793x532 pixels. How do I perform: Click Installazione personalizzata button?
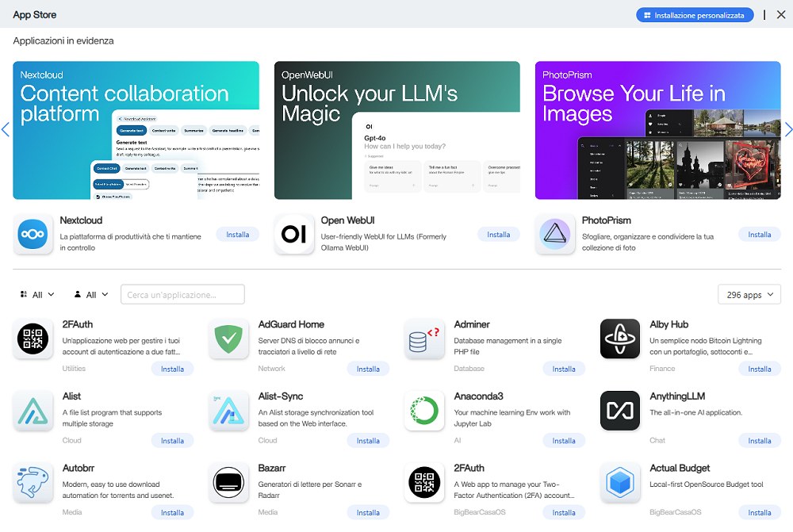pyautogui.click(x=695, y=15)
